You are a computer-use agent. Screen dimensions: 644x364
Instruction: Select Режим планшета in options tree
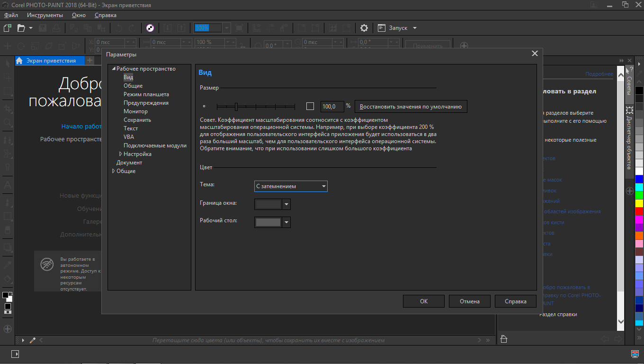146,94
